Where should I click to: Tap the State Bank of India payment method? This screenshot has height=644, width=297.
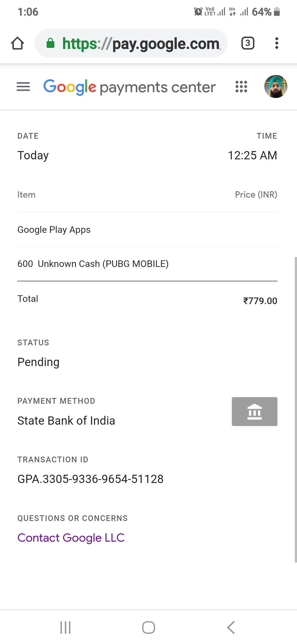[x=66, y=421]
